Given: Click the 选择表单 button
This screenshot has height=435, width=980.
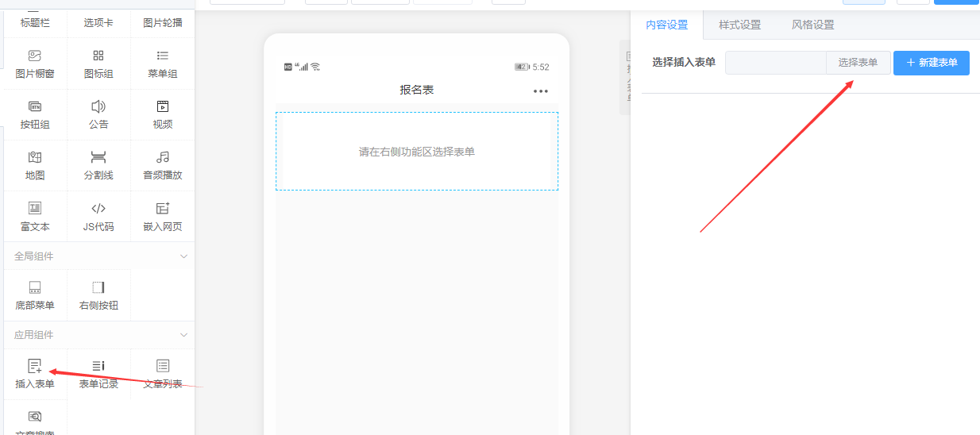Looking at the screenshot, I should tap(858, 63).
